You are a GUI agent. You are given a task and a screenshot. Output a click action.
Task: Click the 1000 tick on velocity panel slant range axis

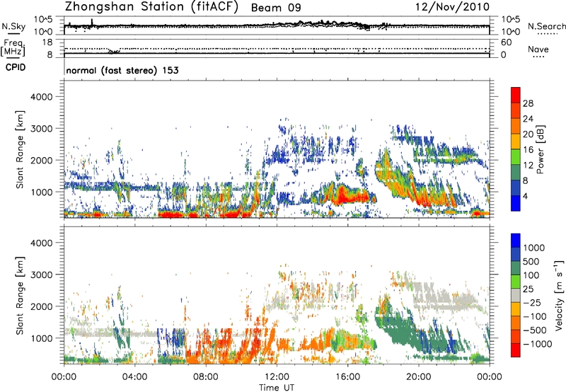pyautogui.click(x=41, y=338)
